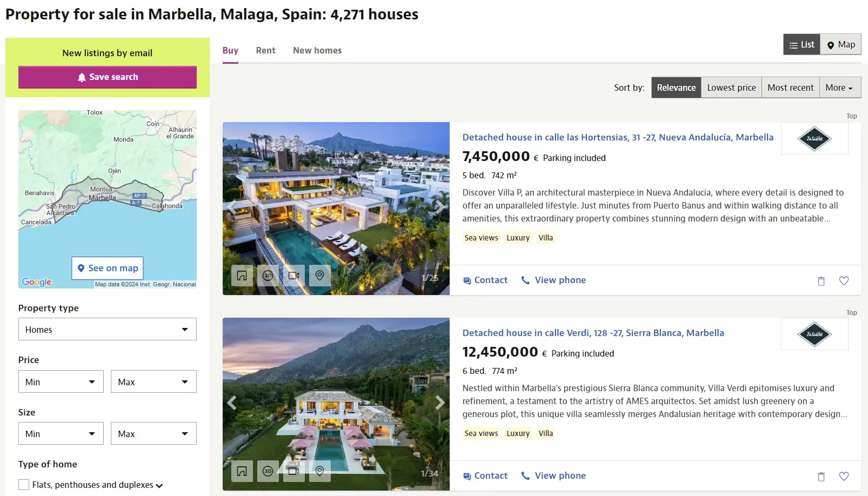Click the Save search button

(x=108, y=77)
